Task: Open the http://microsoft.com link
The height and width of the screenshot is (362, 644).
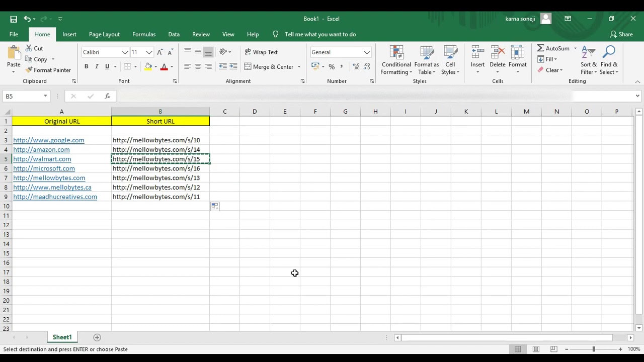Action: coord(44,168)
